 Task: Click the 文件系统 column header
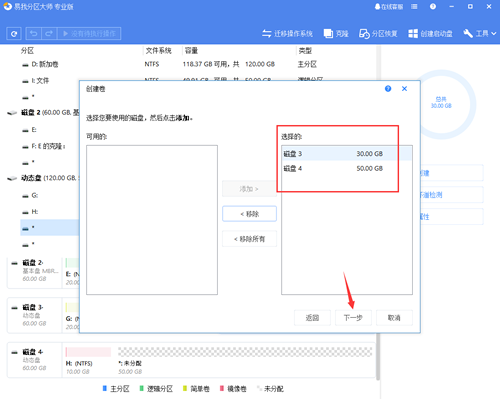158,51
